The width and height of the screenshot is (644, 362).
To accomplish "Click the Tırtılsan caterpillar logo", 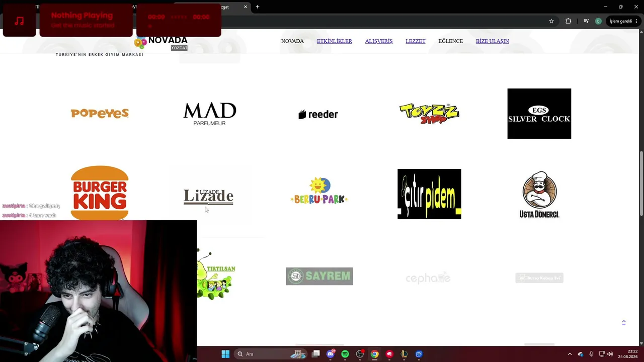I will pos(216,275).
